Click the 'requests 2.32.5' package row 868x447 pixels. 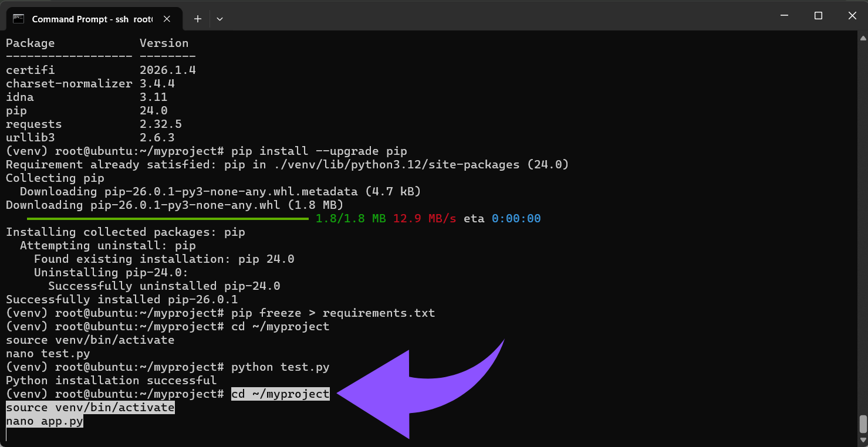pos(94,124)
